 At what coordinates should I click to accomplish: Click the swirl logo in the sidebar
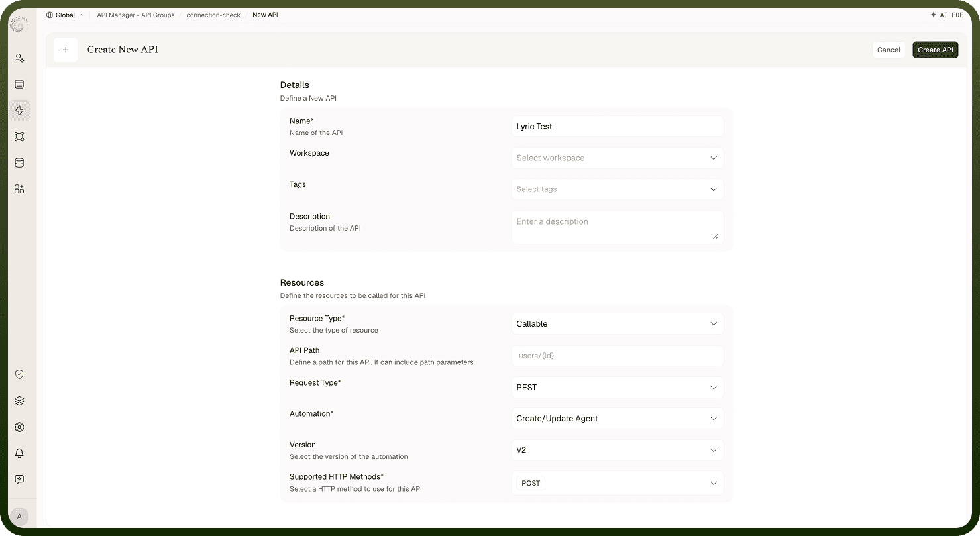click(19, 25)
